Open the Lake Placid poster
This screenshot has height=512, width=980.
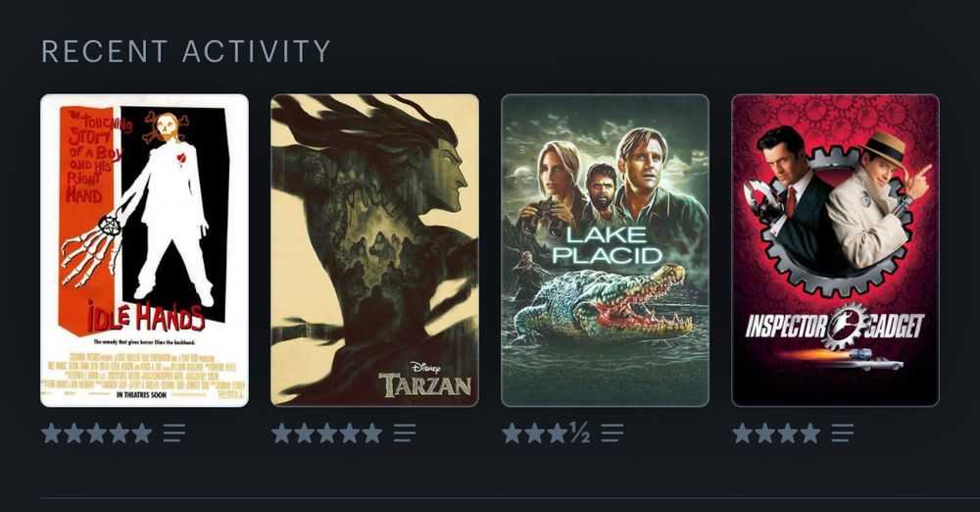[605, 250]
